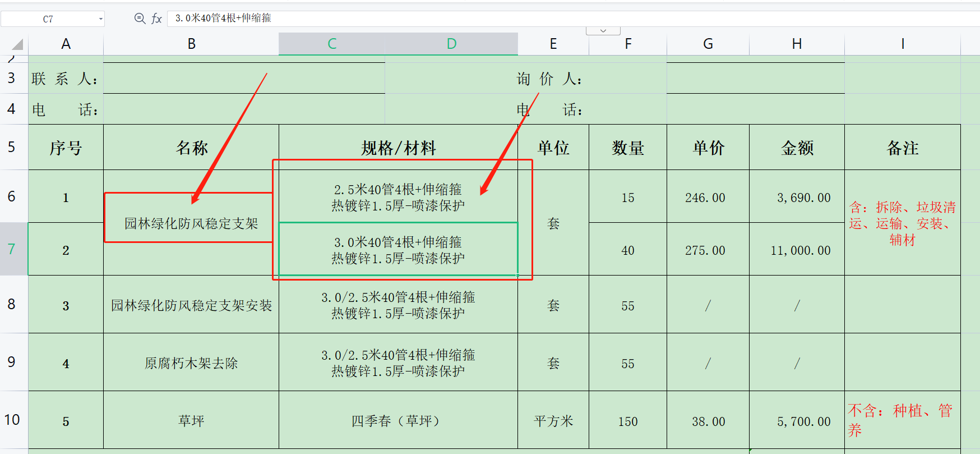Click the 电话 cell in column A

66,109
